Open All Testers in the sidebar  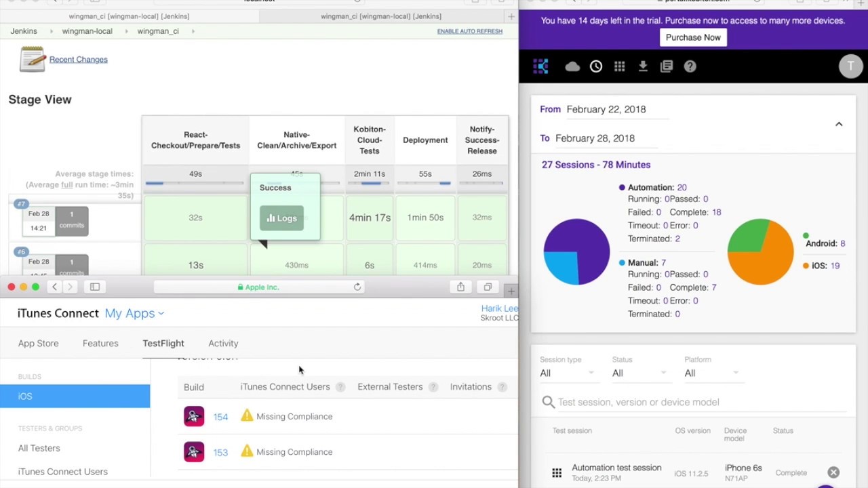point(39,448)
